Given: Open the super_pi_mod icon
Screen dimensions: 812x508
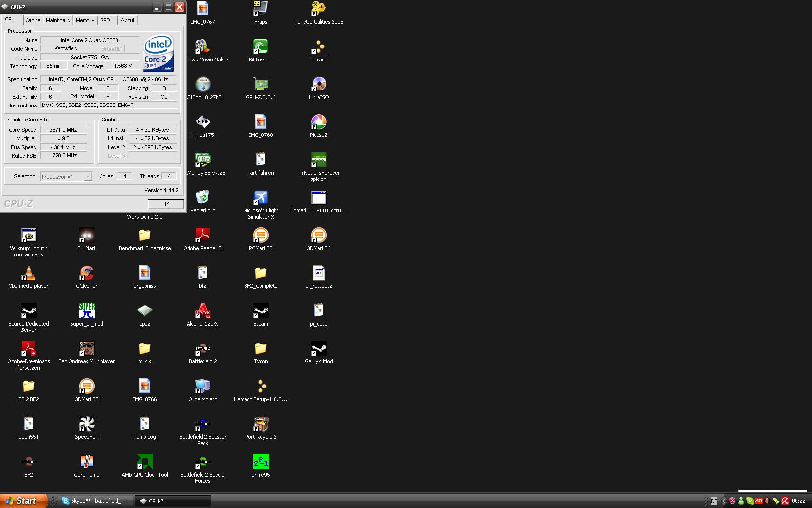Looking at the screenshot, I should pos(87,315).
